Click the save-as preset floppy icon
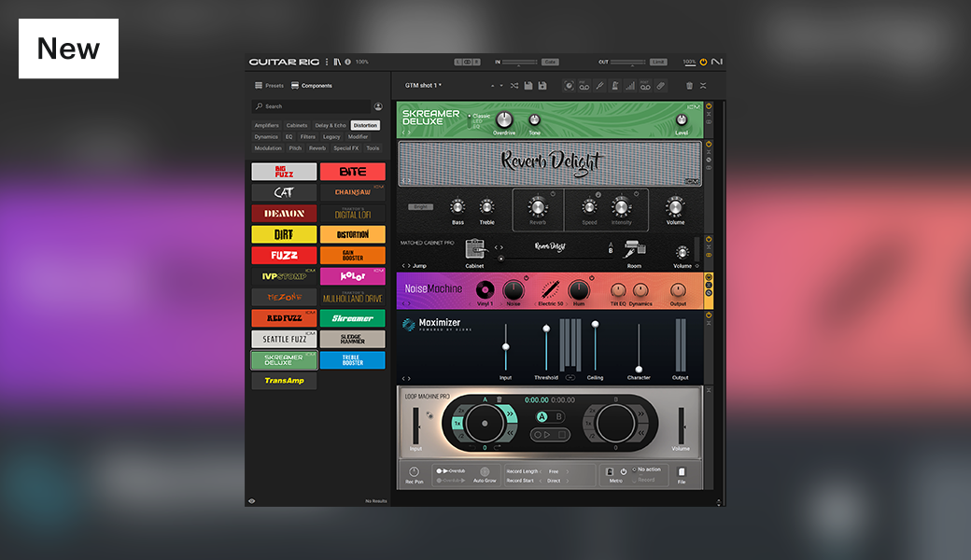Screen dimensions: 971x560 tap(542, 86)
